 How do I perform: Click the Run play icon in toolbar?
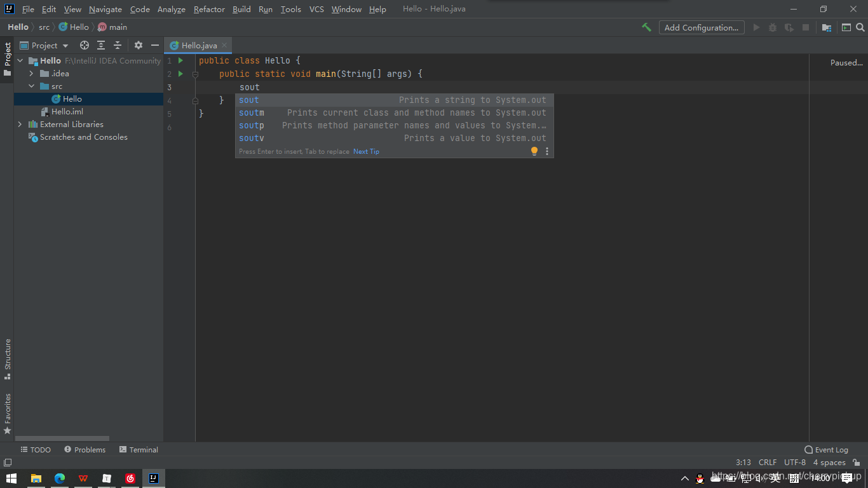point(756,27)
